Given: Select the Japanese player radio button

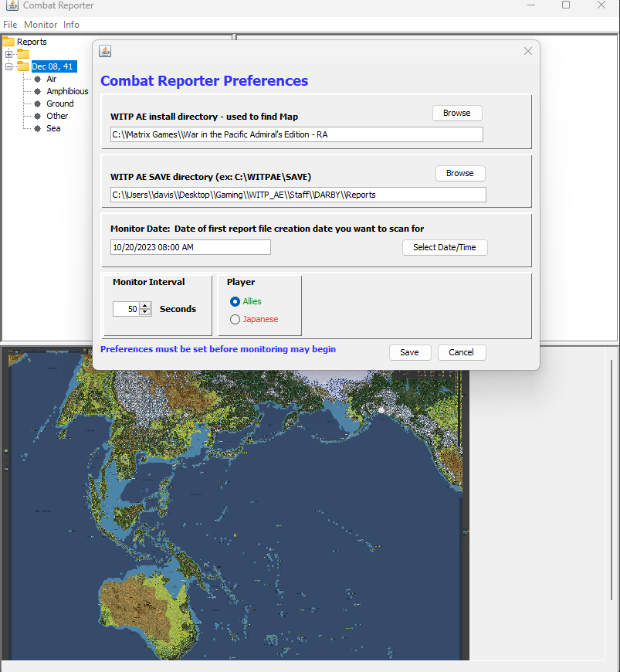Looking at the screenshot, I should click(x=234, y=318).
